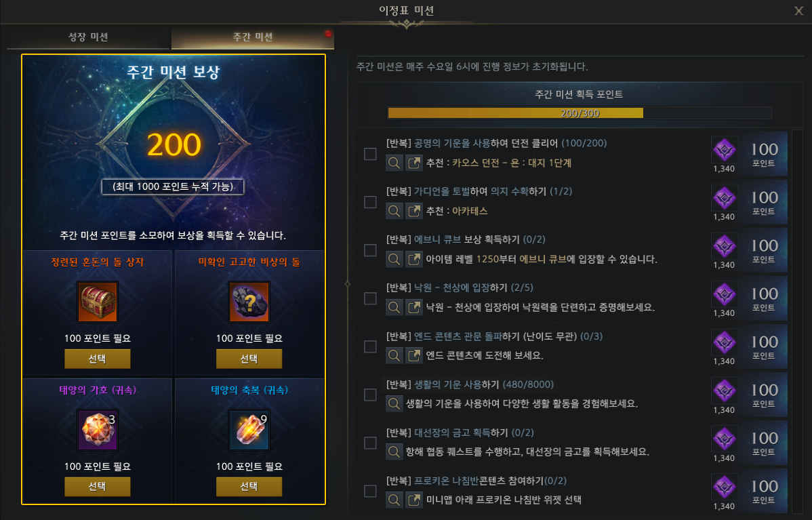The image size is (812, 520).
Task: Click shortcut arrow icon for 프로키온 나침반 mission
Action: click(413, 500)
